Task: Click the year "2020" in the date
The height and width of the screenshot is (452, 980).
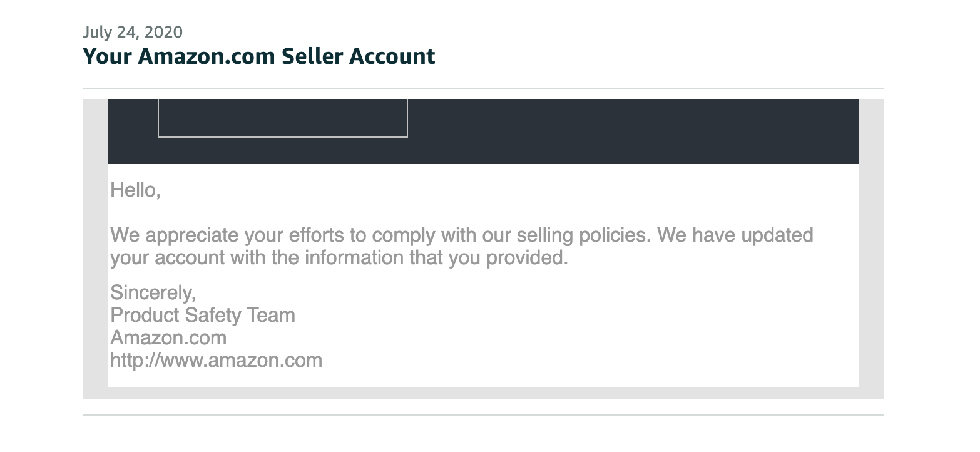Action: point(163,32)
